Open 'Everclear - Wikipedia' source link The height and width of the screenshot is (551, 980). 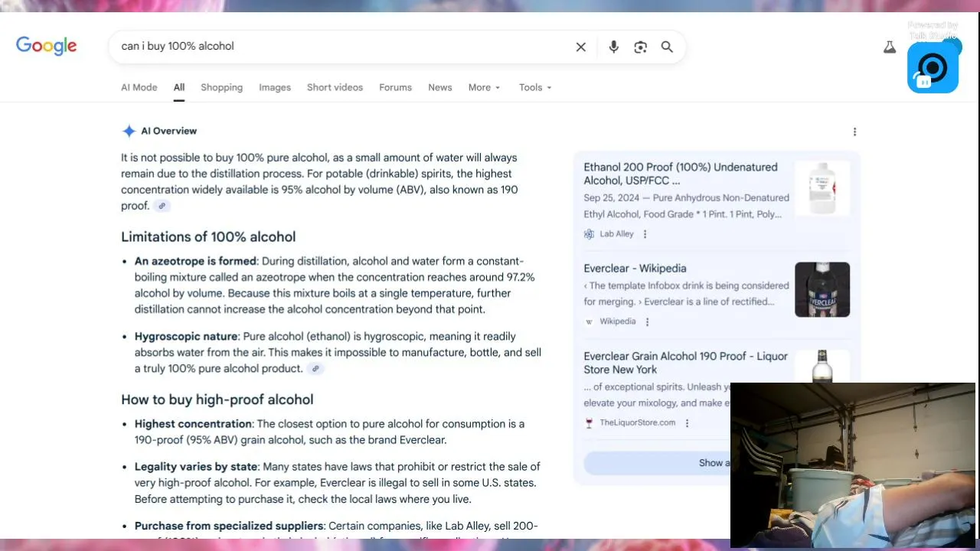(x=635, y=269)
